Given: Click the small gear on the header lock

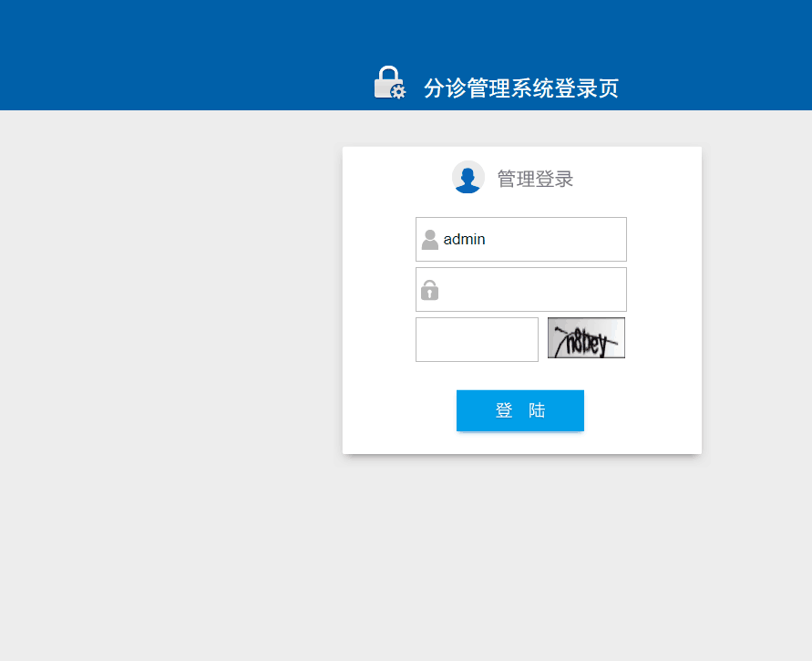Looking at the screenshot, I should (x=399, y=92).
